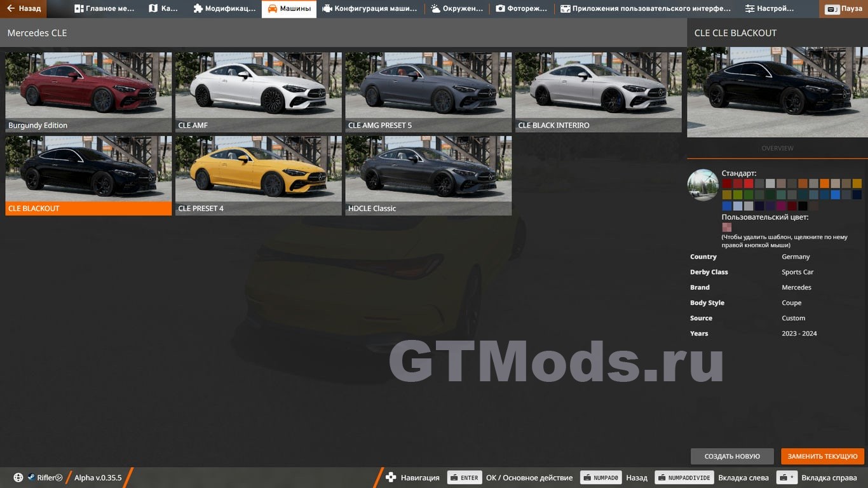Click the OK / Основное действие label
Image resolution: width=868 pixels, height=488 pixels.
[529, 478]
